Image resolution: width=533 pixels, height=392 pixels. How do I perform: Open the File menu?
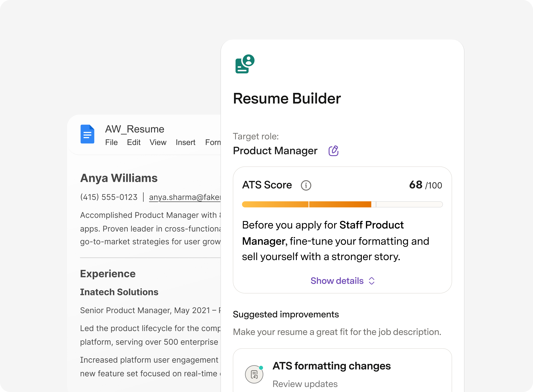coord(111,142)
